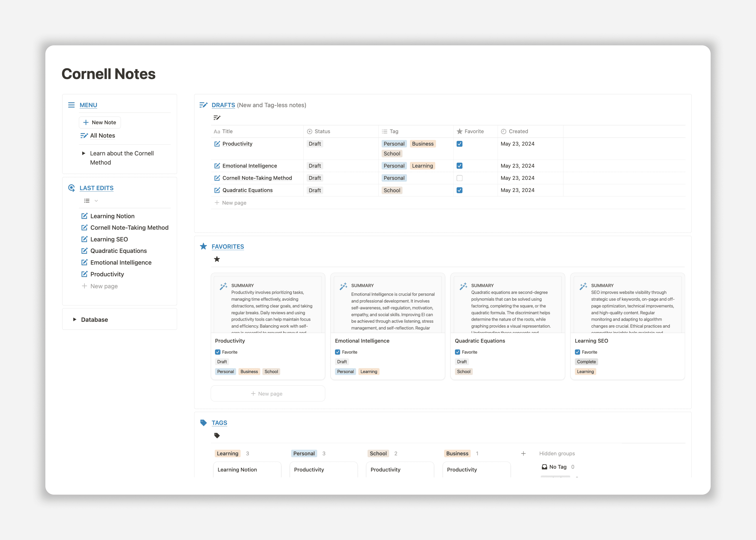Click the star icon below FAVORITES heading
This screenshot has width=756, height=540.
pyautogui.click(x=217, y=259)
